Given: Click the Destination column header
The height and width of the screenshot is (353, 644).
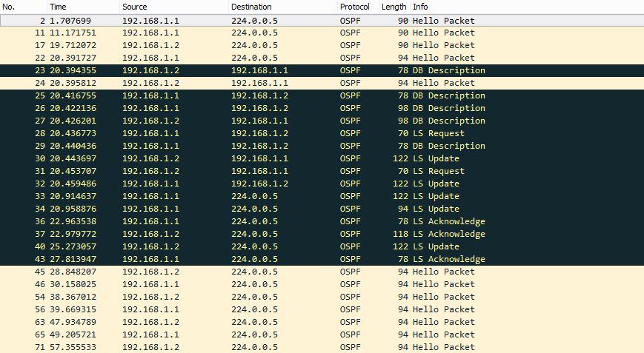Looking at the screenshot, I should (282, 7).
